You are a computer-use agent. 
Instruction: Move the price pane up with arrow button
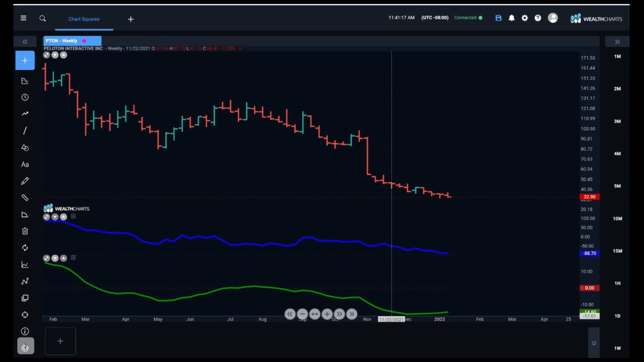pyautogui.click(x=63, y=55)
